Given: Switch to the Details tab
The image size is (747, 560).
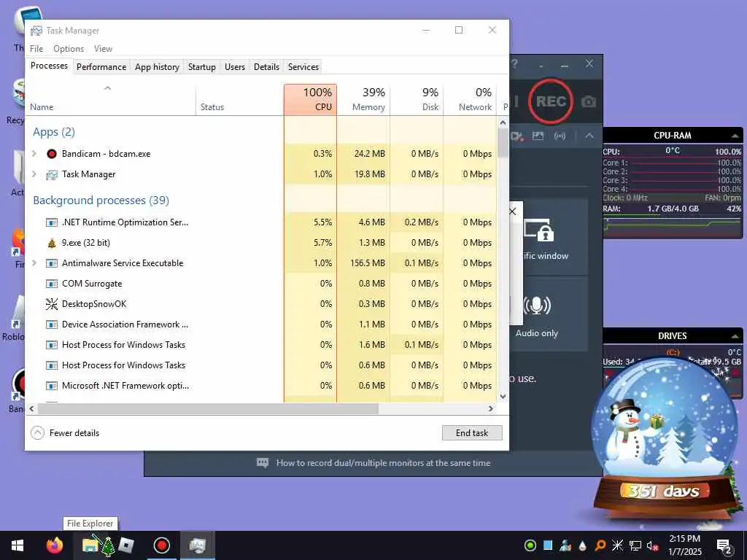Looking at the screenshot, I should click(266, 66).
